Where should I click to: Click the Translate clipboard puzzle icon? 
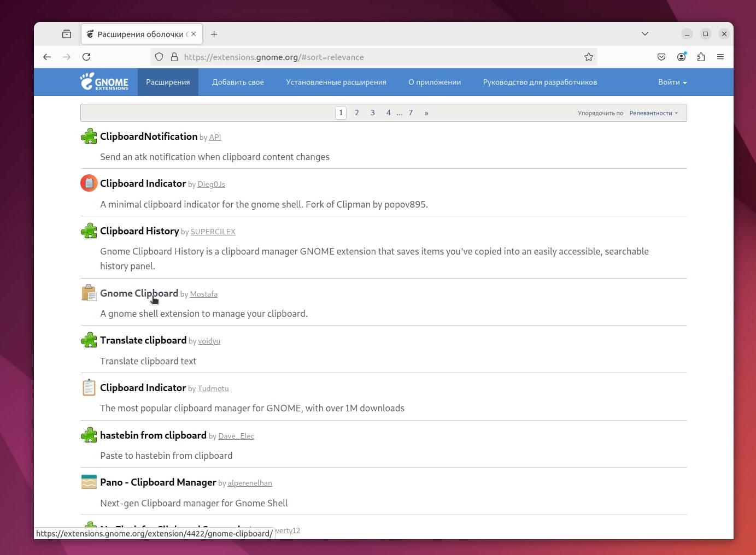pos(89,340)
